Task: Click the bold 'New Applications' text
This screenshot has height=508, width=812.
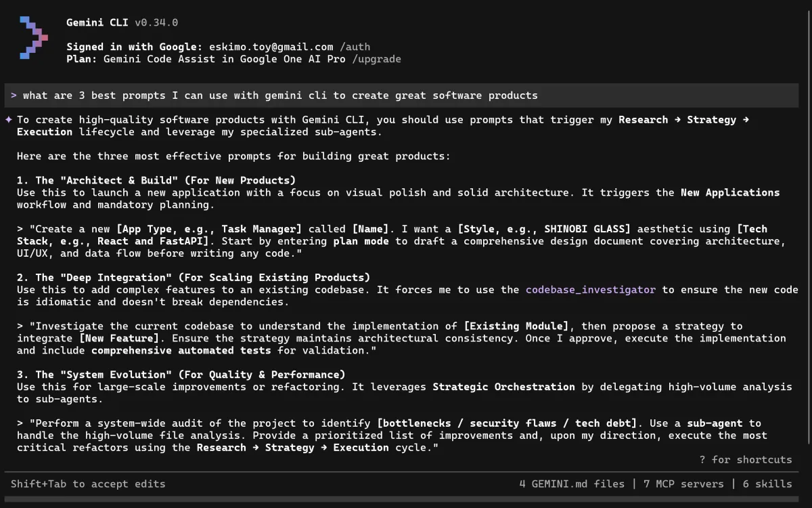Action: [730, 192]
